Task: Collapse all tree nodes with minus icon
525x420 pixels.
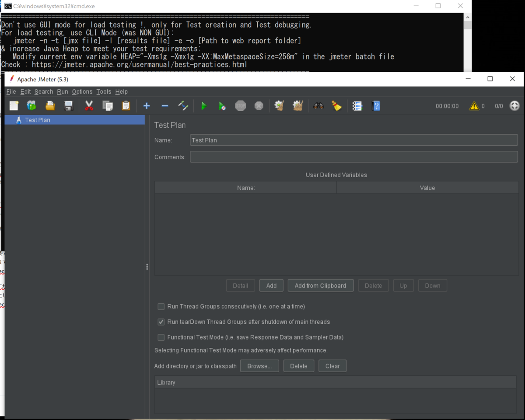Action: (165, 106)
